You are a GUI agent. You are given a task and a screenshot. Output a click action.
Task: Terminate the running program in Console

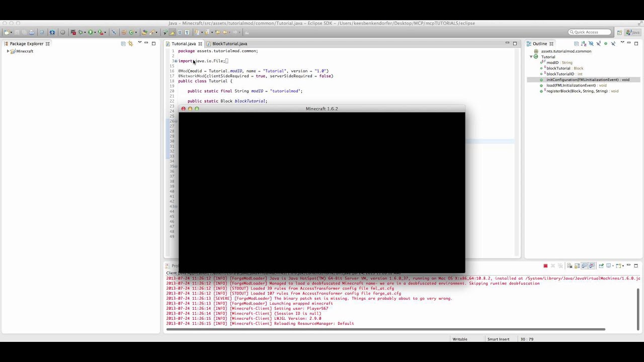545,265
